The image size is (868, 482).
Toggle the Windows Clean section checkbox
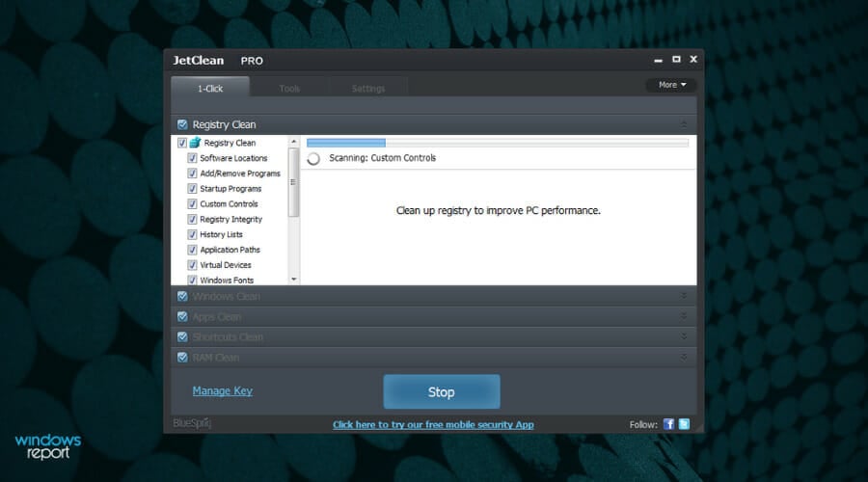tap(182, 296)
